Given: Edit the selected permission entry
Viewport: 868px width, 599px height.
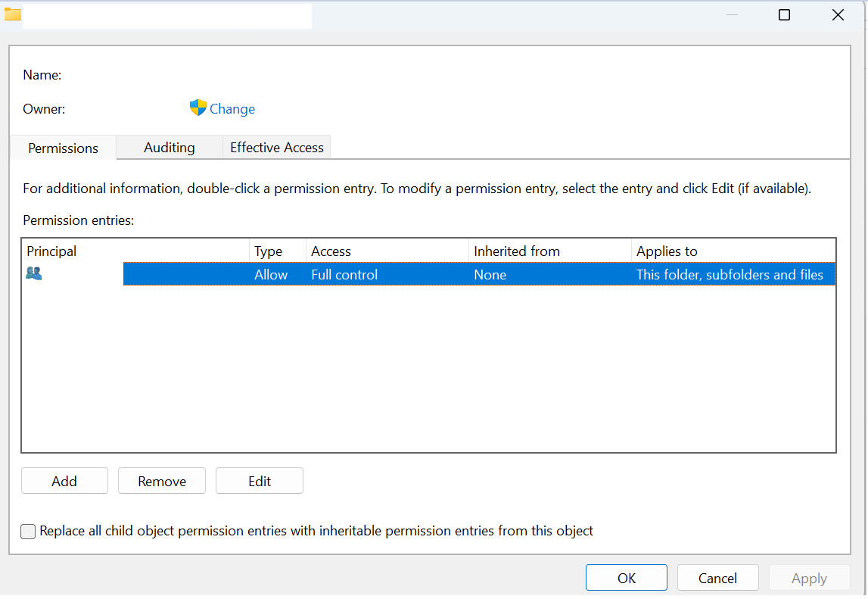Looking at the screenshot, I should pyautogui.click(x=259, y=480).
